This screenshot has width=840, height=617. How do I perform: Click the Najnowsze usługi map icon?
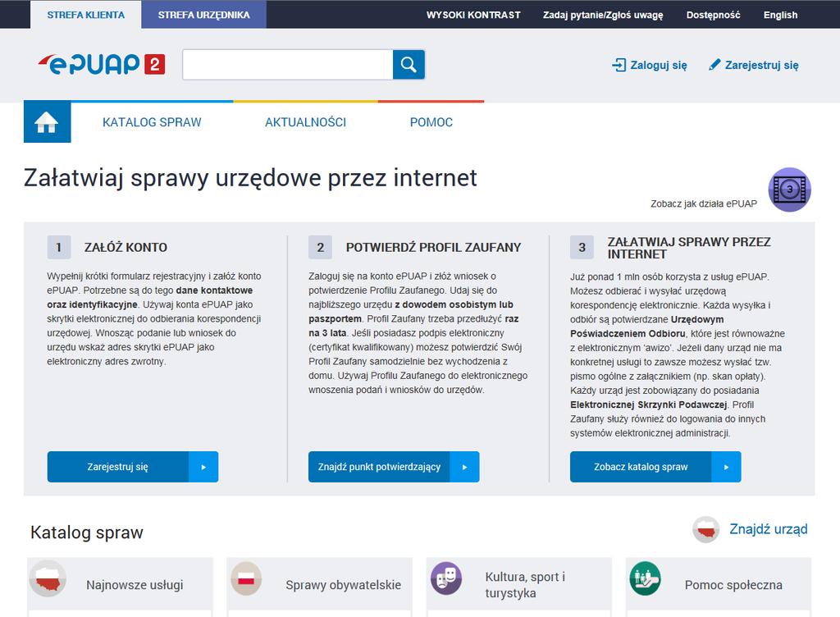click(x=48, y=578)
